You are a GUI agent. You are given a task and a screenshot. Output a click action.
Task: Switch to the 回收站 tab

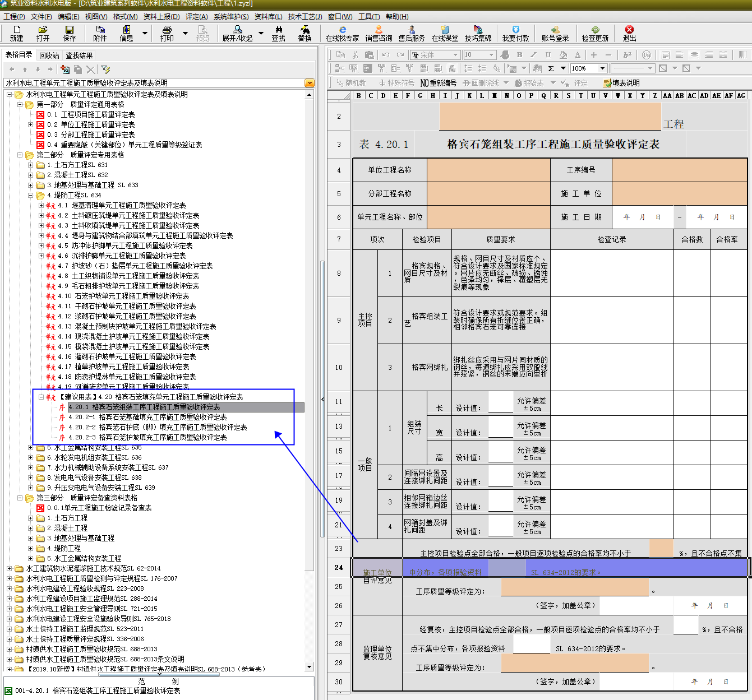click(49, 55)
